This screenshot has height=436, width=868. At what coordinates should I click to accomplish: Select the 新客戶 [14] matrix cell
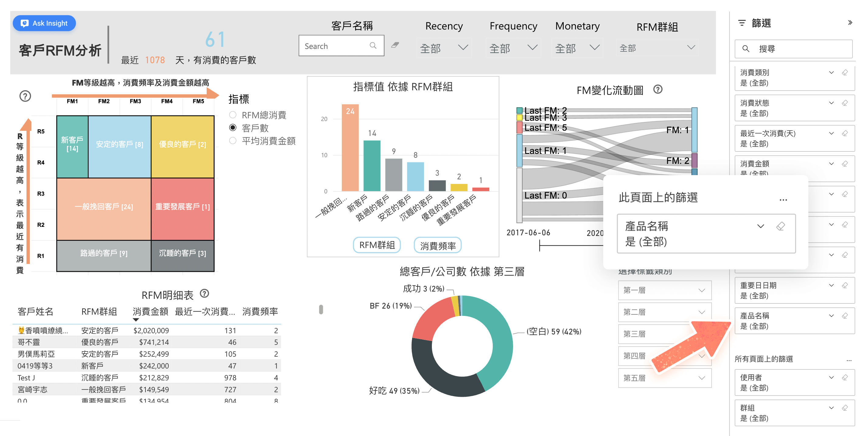click(x=72, y=147)
